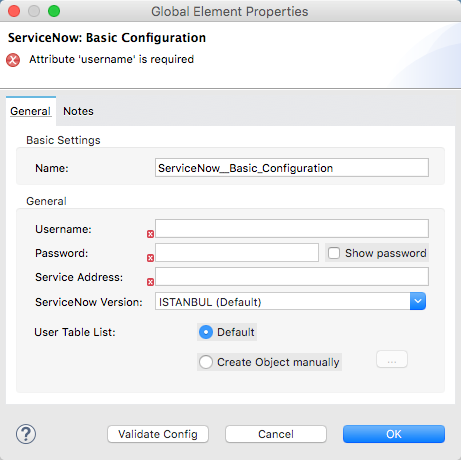Open the help question mark icon

(26, 434)
